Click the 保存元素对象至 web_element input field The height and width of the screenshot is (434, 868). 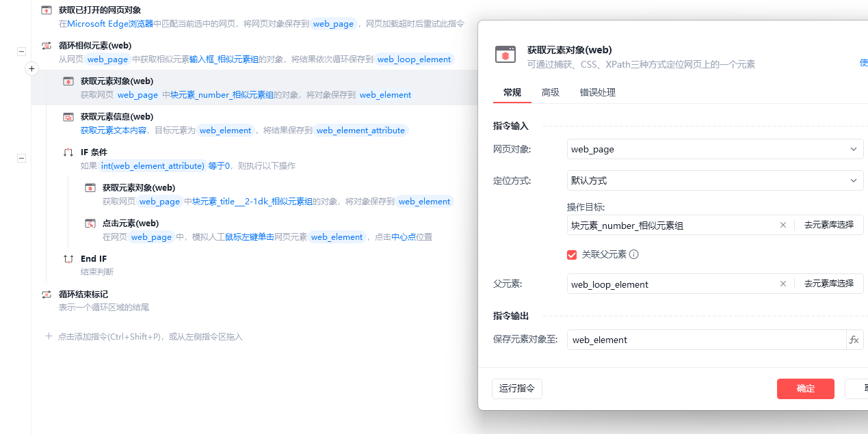click(705, 340)
